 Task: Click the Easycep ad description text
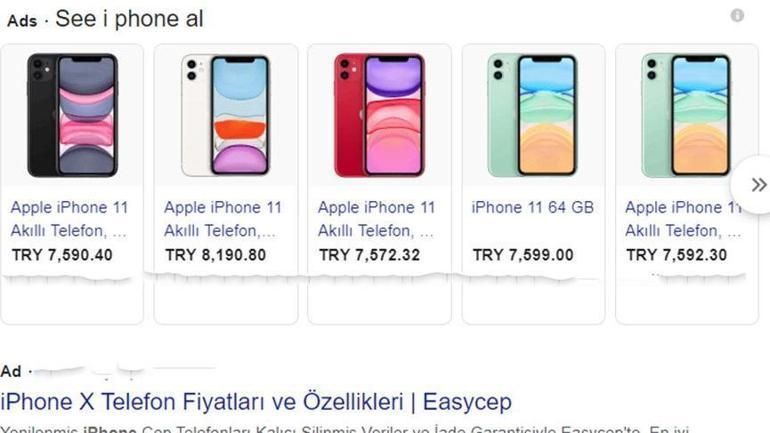(345, 429)
